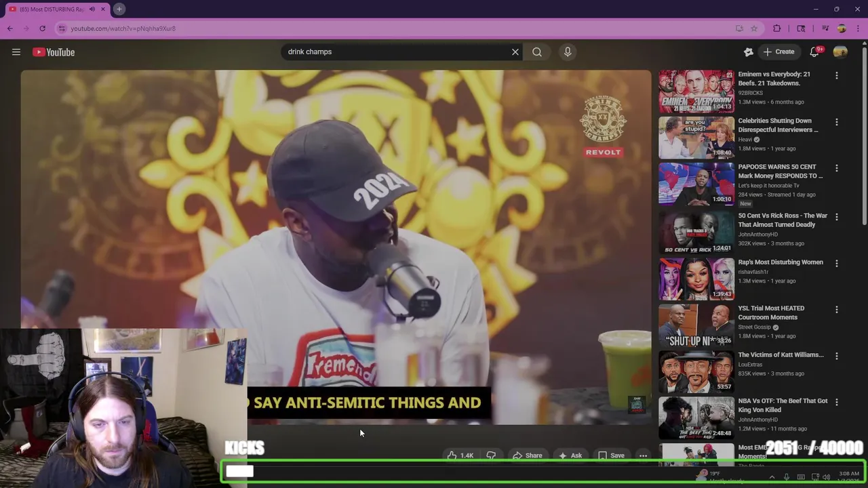This screenshot has height=488, width=868.
Task: Click the sparkle badge icon beside Create
Action: [749, 52]
